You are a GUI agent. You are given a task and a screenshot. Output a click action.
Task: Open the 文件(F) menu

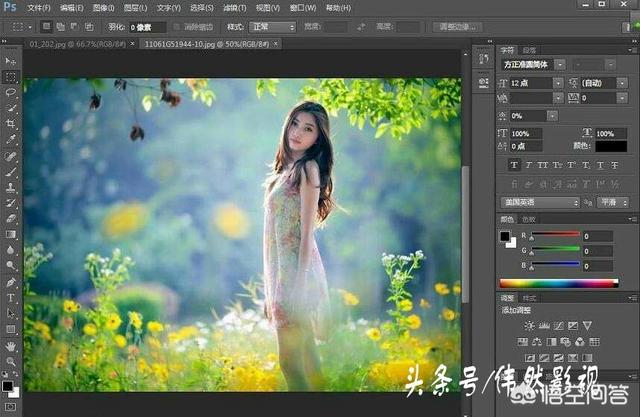pos(38,8)
